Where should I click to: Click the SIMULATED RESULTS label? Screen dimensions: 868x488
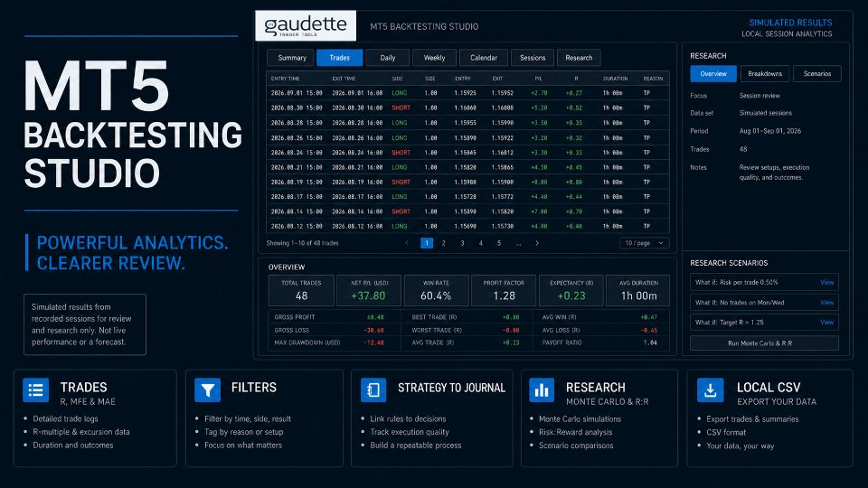tap(790, 23)
